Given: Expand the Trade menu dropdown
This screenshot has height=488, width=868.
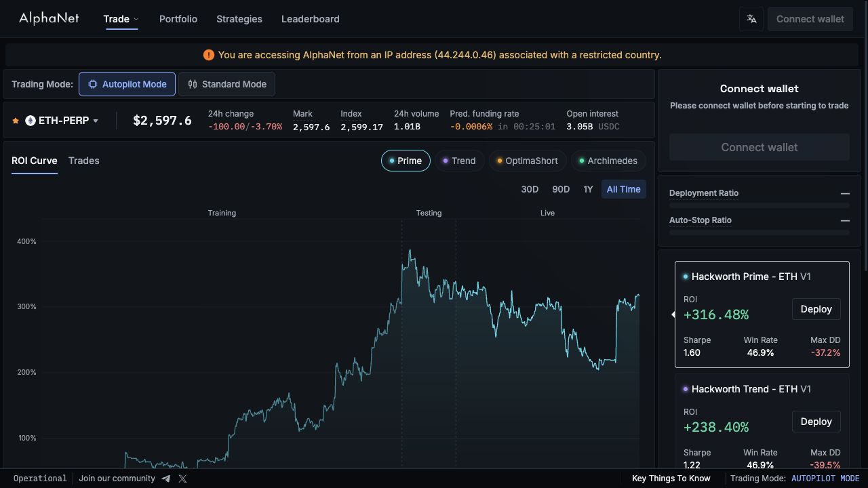Looking at the screenshot, I should pyautogui.click(x=121, y=19).
